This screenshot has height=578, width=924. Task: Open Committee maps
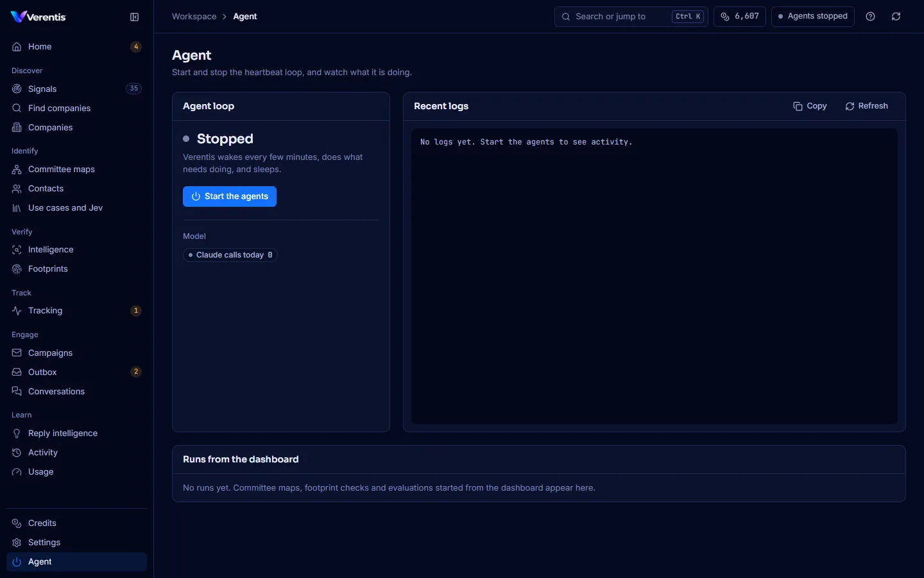tap(76, 170)
